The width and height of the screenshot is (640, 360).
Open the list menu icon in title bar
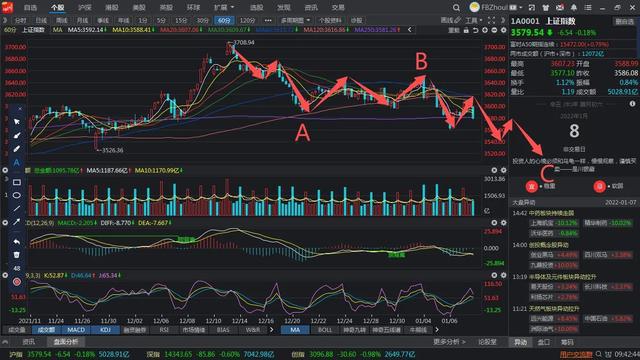pos(588,7)
